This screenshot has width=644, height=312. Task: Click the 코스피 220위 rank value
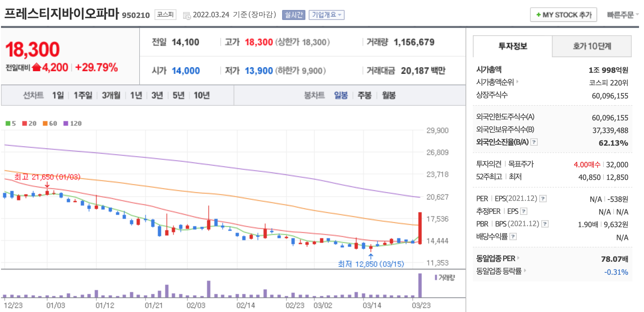pyautogui.click(x=609, y=83)
